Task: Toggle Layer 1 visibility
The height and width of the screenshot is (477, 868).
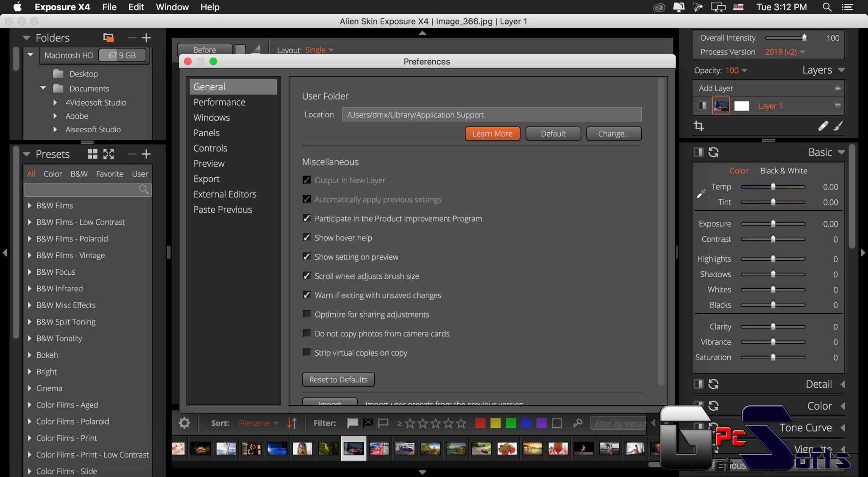Action: 702,106
